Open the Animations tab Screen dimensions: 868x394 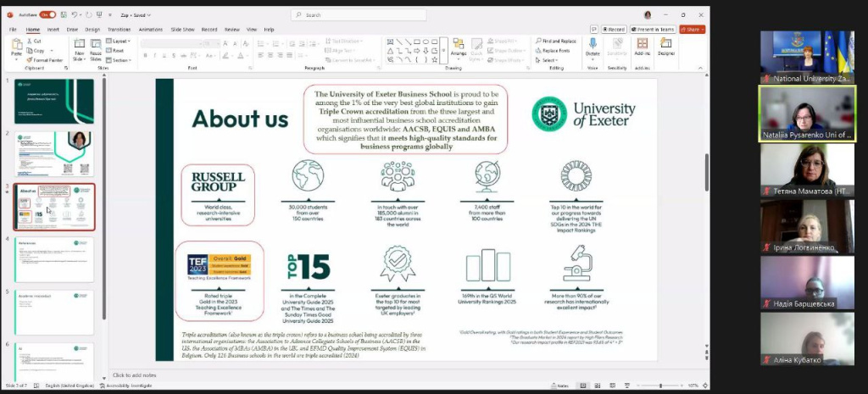(151, 30)
